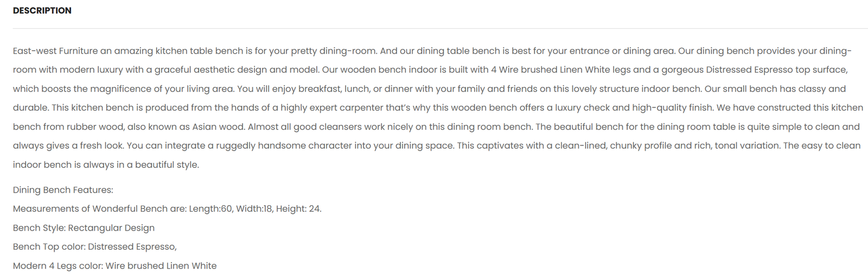Click the words "East-west Furniture"
Viewport: 868px width, 274px height.
55,51
